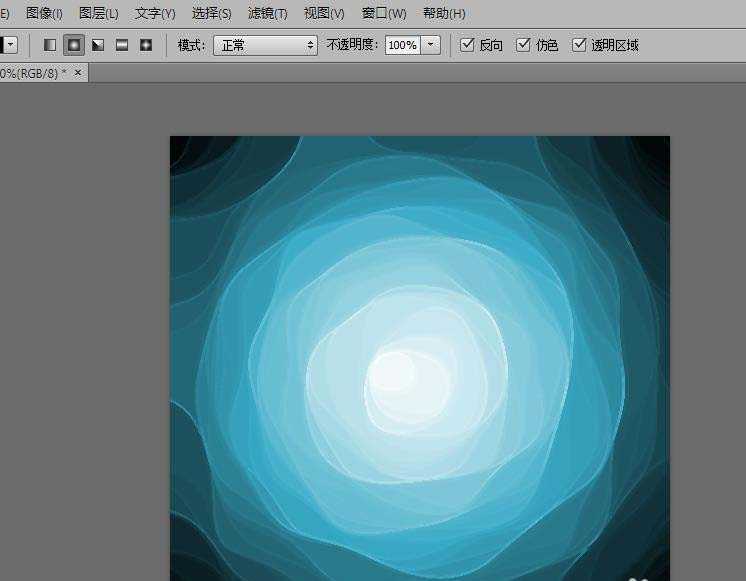Open the 滤镜(T) menu
Image resolution: width=746 pixels, height=581 pixels.
coord(267,13)
